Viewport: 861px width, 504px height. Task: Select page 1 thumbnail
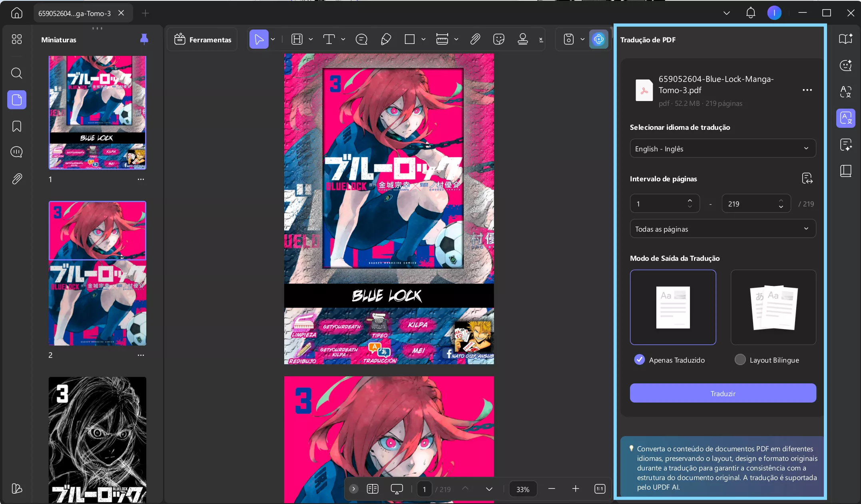pos(97,113)
